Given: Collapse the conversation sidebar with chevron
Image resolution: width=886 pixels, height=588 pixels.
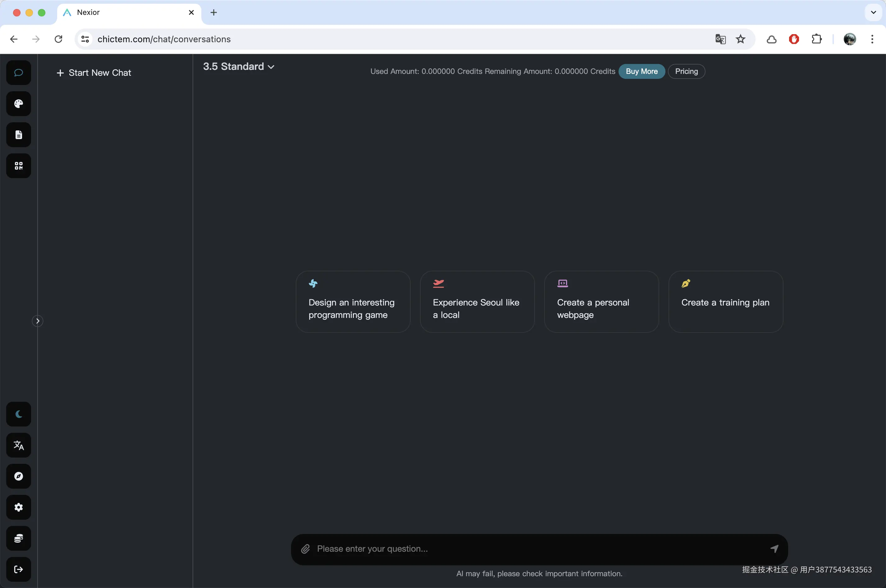Looking at the screenshot, I should [38, 321].
